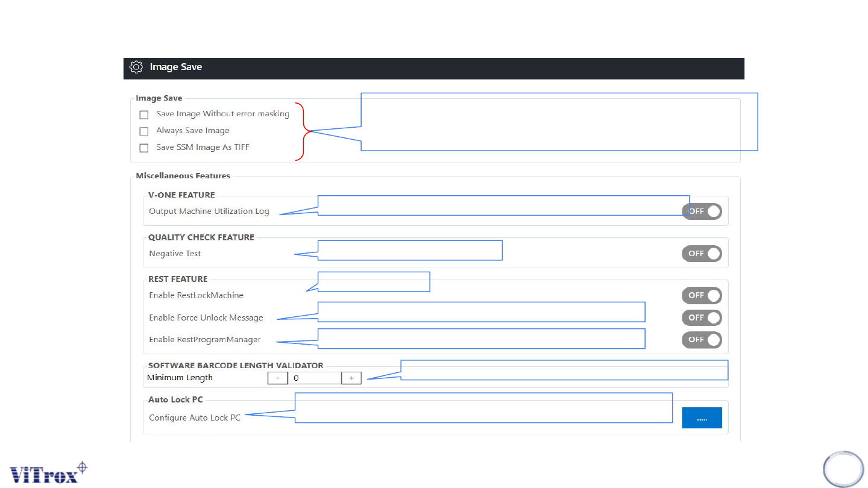Image resolution: width=868 pixels, height=488 pixels.
Task: Click the Image Save gear icon
Action: click(136, 67)
